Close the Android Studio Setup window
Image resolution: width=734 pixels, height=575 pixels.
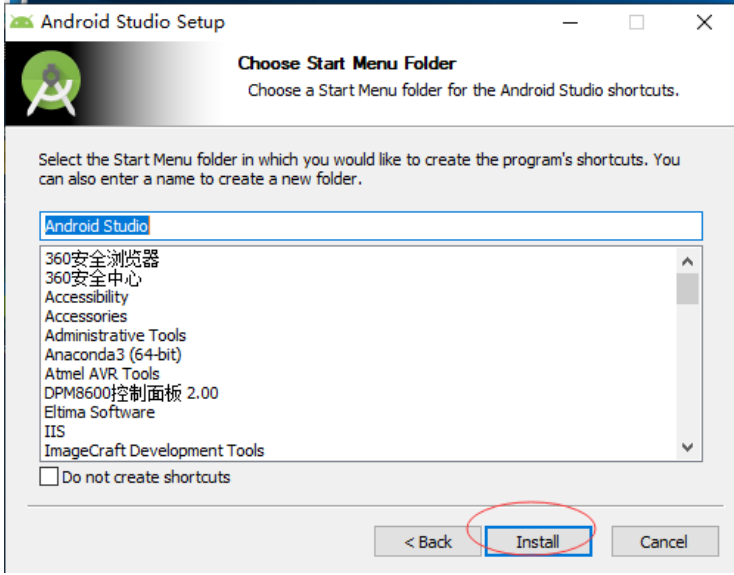[704, 22]
